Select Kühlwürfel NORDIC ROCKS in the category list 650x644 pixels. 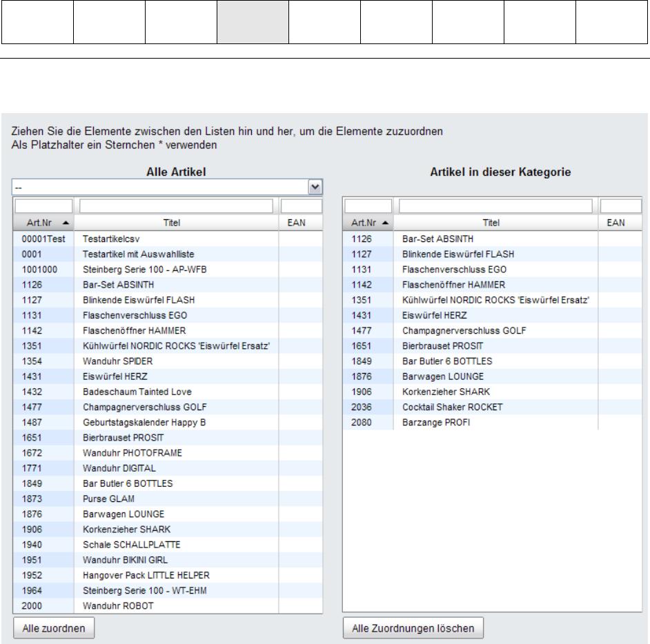tap(493, 300)
